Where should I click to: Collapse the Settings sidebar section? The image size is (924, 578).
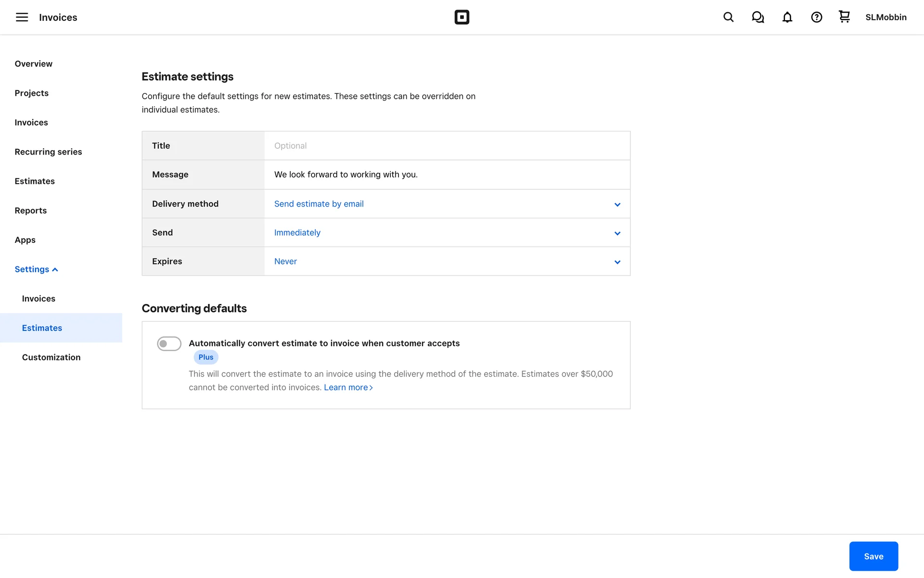pos(36,269)
